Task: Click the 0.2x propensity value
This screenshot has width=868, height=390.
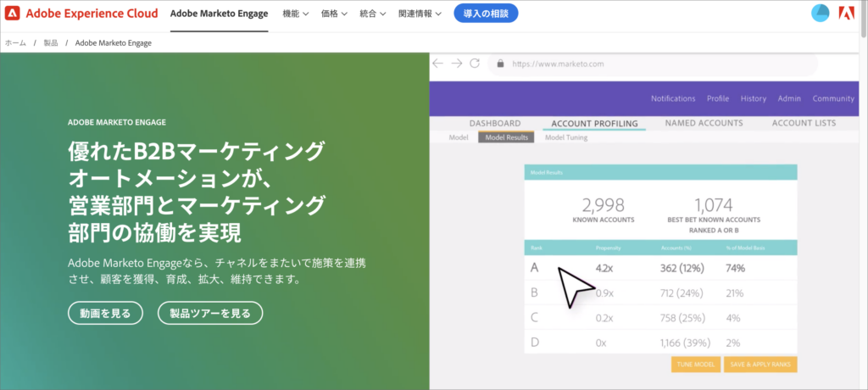Action: click(604, 319)
